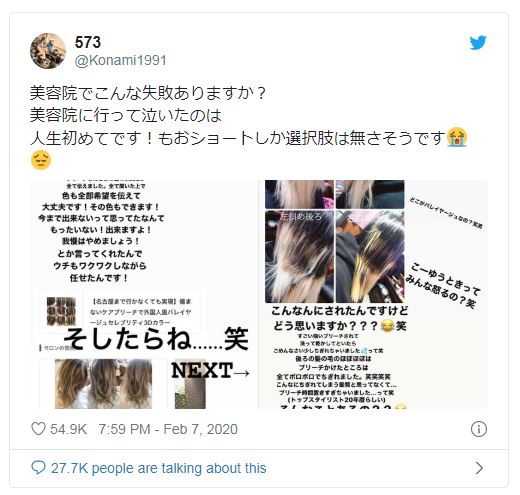Click the そしたらね……笑 caption

(x=156, y=338)
